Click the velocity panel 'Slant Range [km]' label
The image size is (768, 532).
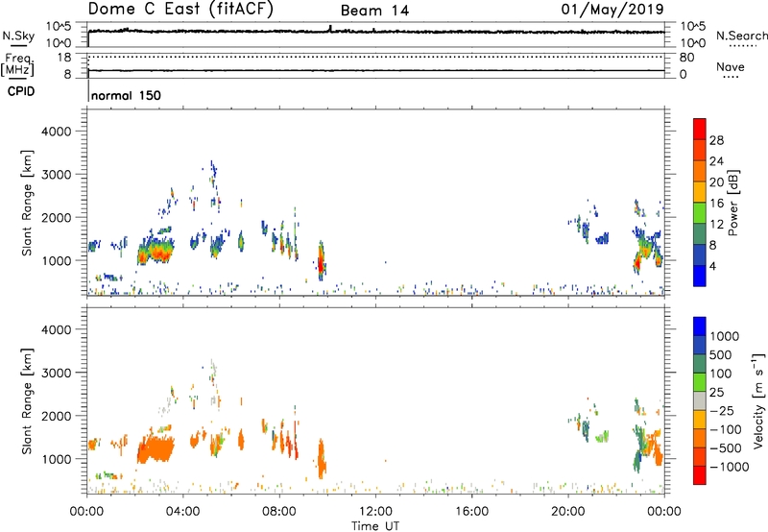tap(27, 401)
